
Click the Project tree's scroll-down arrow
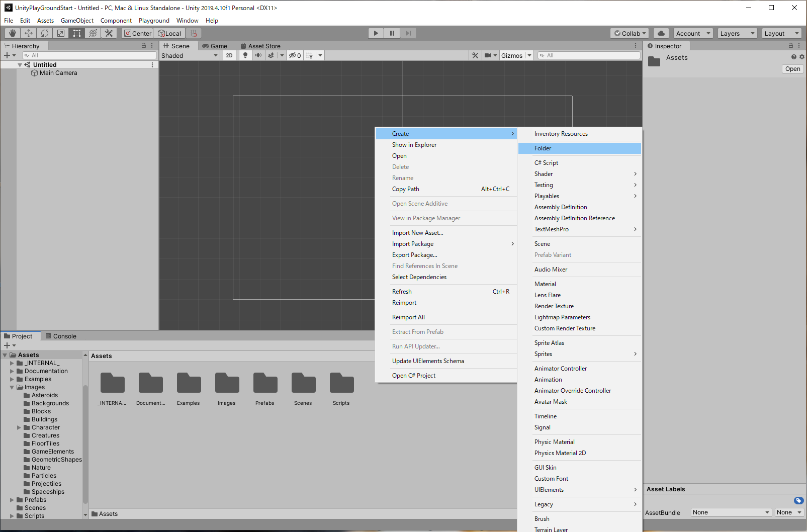click(x=85, y=515)
